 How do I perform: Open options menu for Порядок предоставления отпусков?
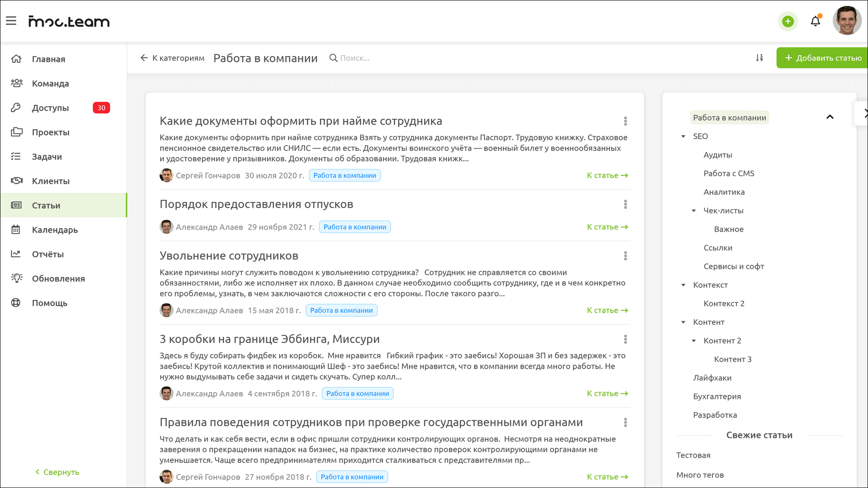[626, 204]
